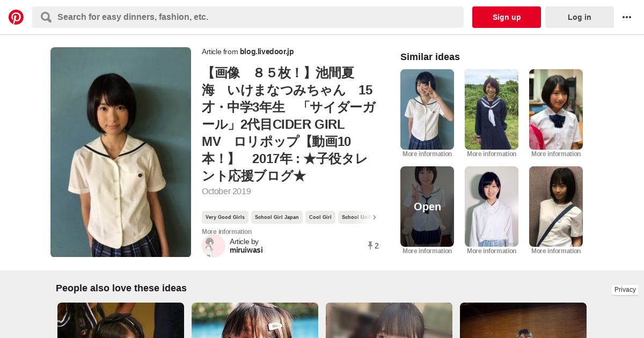Image resolution: width=644 pixels, height=338 pixels.
Task: Open the blog.livedoor.jp source link
Action: [267, 52]
